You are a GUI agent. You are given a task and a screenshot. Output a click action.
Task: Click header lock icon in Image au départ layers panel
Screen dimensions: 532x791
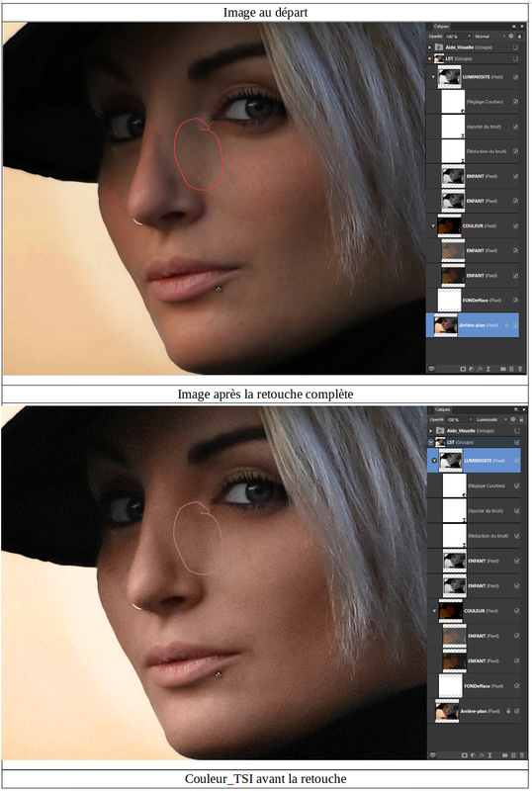point(519,37)
